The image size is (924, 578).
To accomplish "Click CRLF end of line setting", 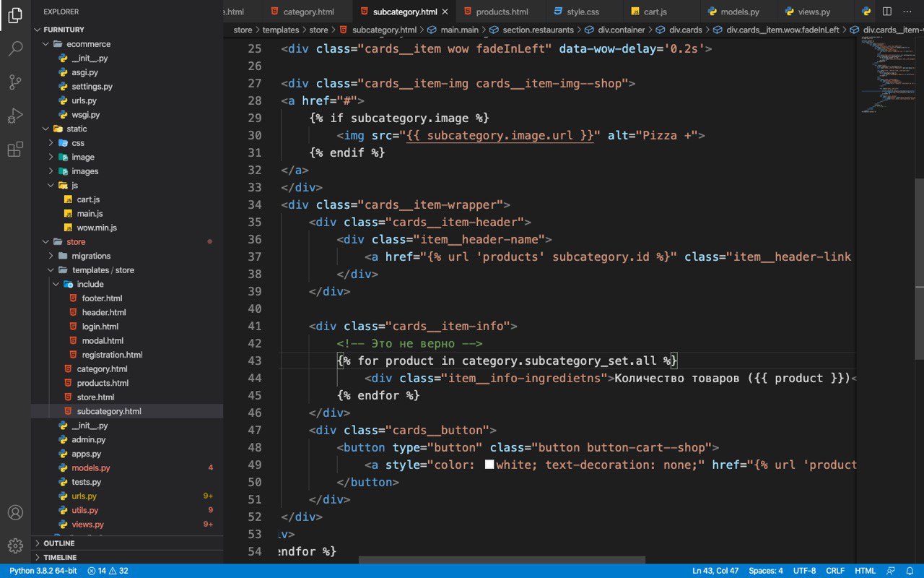I will (835, 571).
